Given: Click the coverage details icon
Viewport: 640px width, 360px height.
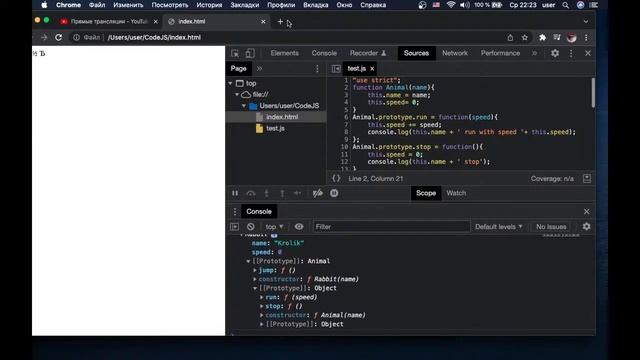Looking at the screenshot, I should pos(587,178).
